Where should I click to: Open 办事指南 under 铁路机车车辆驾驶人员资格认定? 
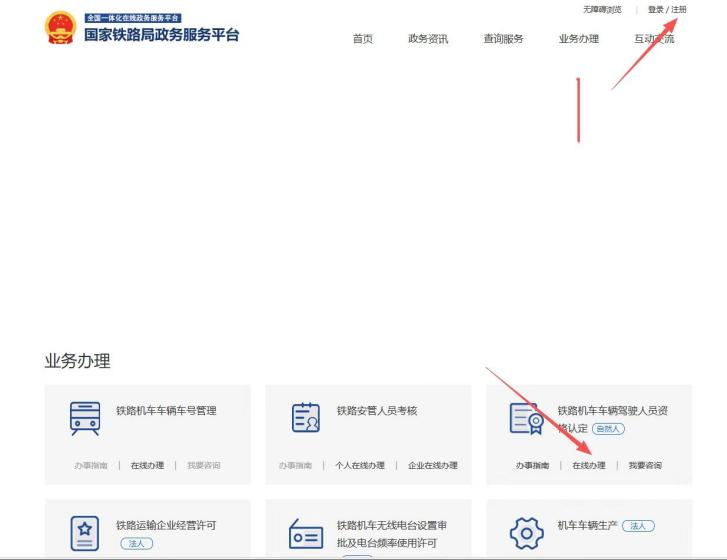click(x=532, y=465)
